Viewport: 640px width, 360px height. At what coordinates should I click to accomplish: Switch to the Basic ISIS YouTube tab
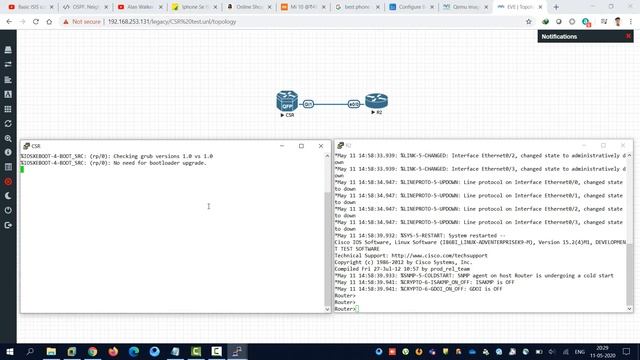(31, 7)
